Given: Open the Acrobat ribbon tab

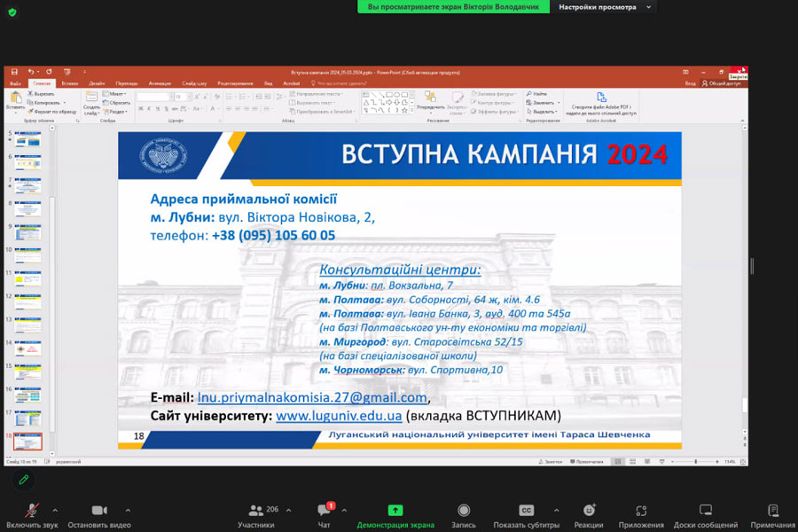Looking at the screenshot, I should coord(292,83).
